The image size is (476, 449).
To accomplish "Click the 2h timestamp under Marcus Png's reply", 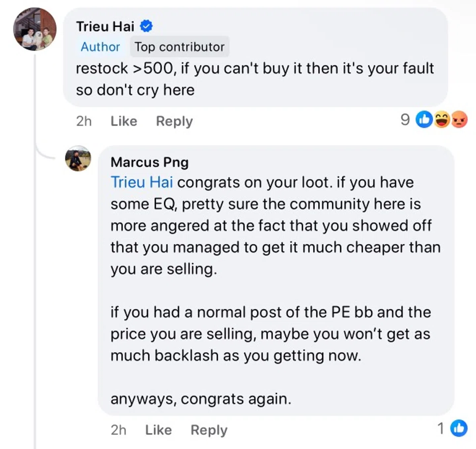I will [119, 430].
